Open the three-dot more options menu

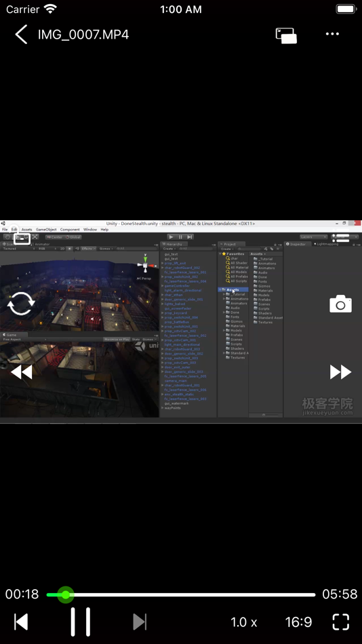332,34
